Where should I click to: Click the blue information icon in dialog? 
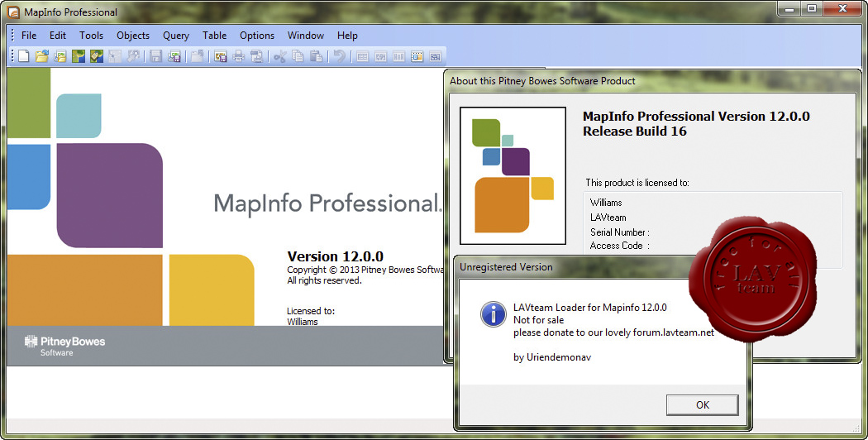pyautogui.click(x=493, y=314)
